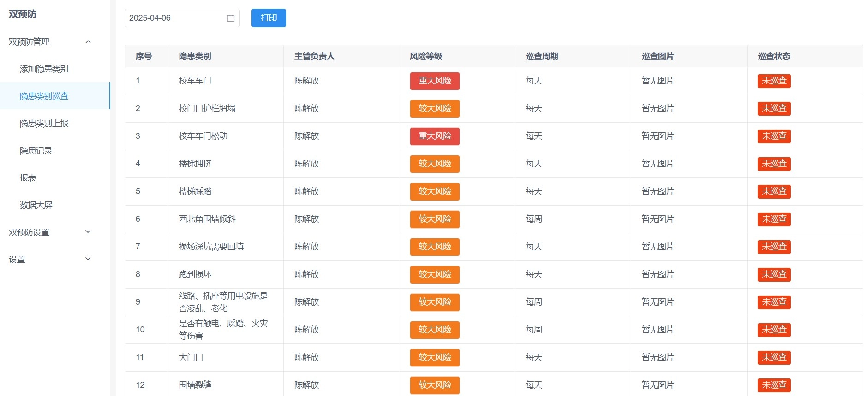868x396 pixels.
Task: Click 未巡查 status for row 6 西北角围墙倾斜
Action: 774,219
